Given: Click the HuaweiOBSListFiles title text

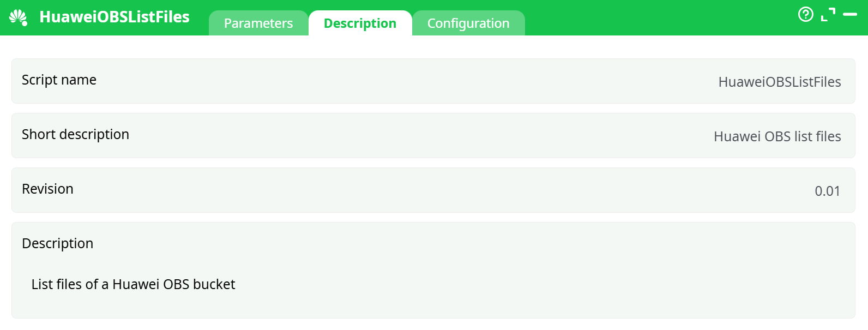Looking at the screenshot, I should pyautogui.click(x=114, y=17).
